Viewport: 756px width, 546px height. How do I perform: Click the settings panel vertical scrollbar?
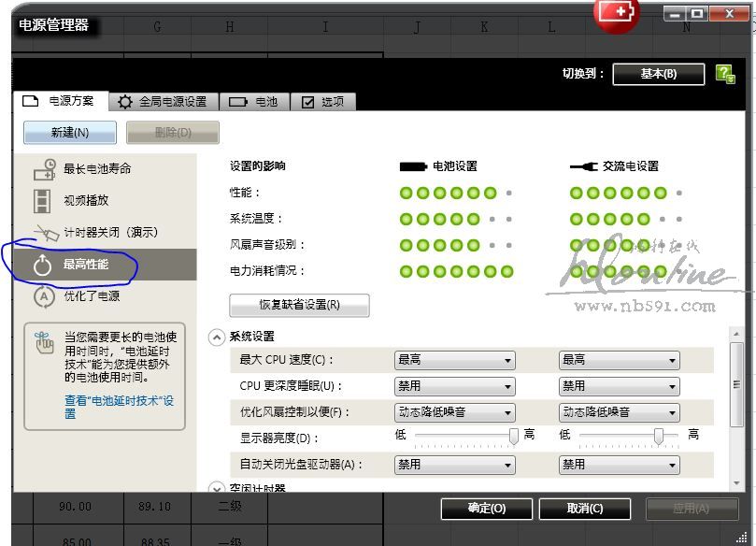[x=736, y=383]
